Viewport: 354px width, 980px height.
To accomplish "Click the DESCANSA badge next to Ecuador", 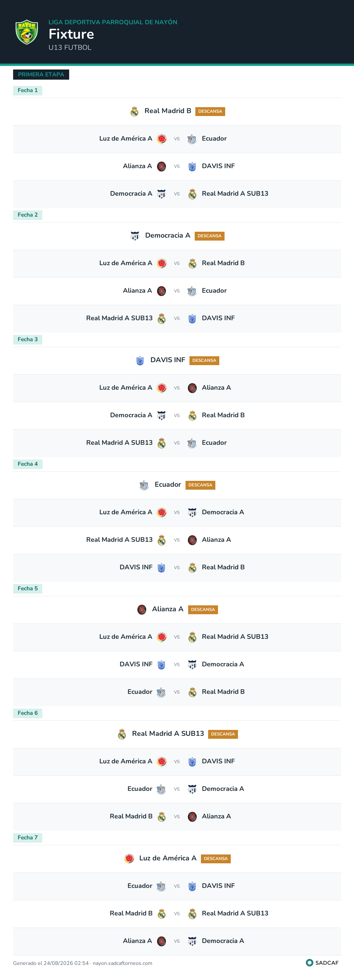I will point(200,485).
